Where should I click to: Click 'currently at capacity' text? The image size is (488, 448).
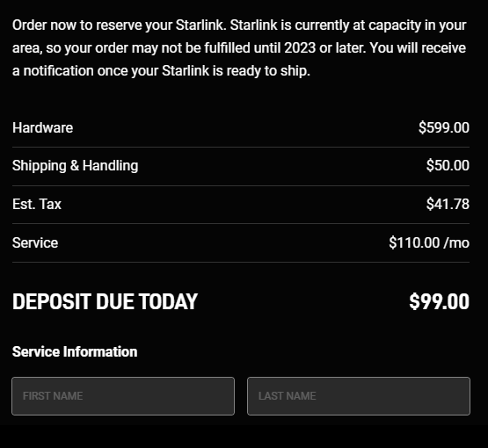pyautogui.click(x=358, y=25)
